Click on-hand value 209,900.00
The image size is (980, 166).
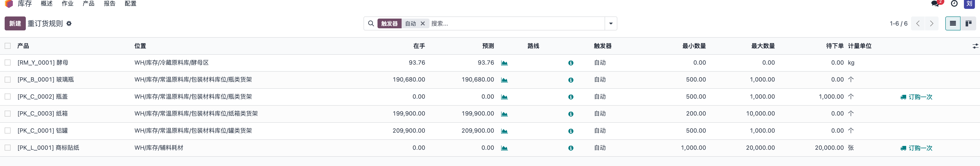coord(409,131)
